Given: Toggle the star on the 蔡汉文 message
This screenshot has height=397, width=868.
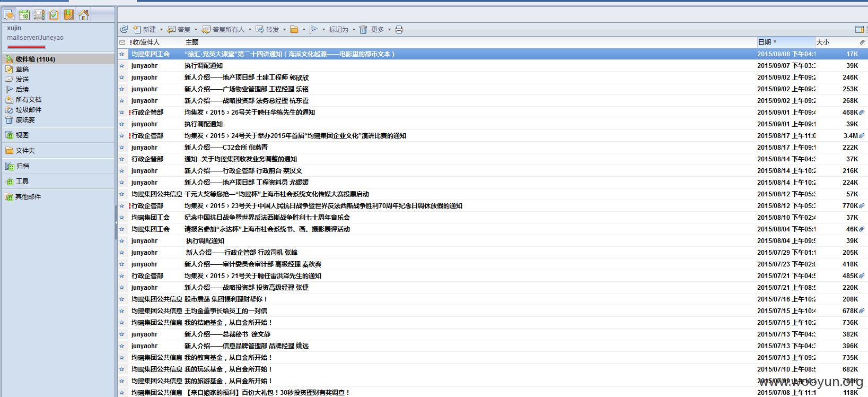Looking at the screenshot, I should click(x=121, y=171).
